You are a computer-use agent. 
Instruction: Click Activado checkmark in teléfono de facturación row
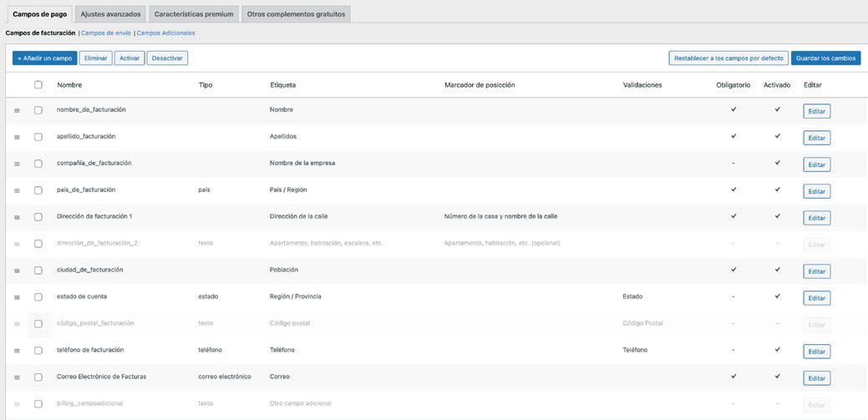click(x=777, y=350)
